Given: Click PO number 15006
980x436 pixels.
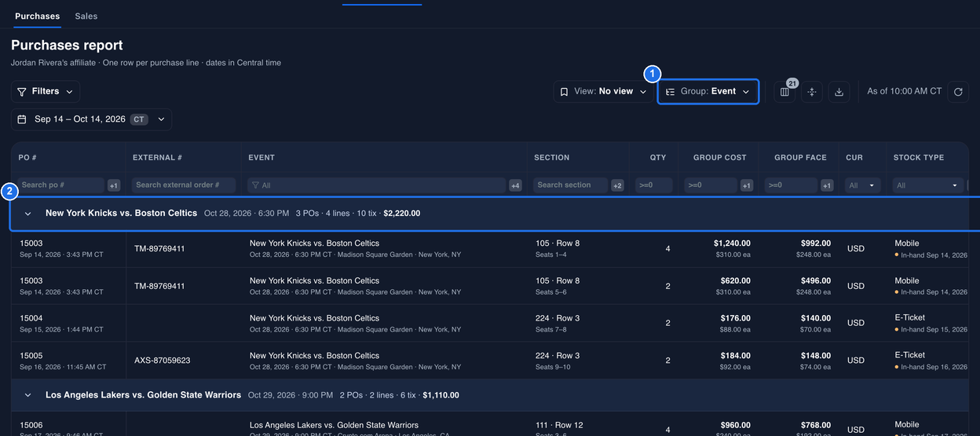Looking at the screenshot, I should click(31, 425).
